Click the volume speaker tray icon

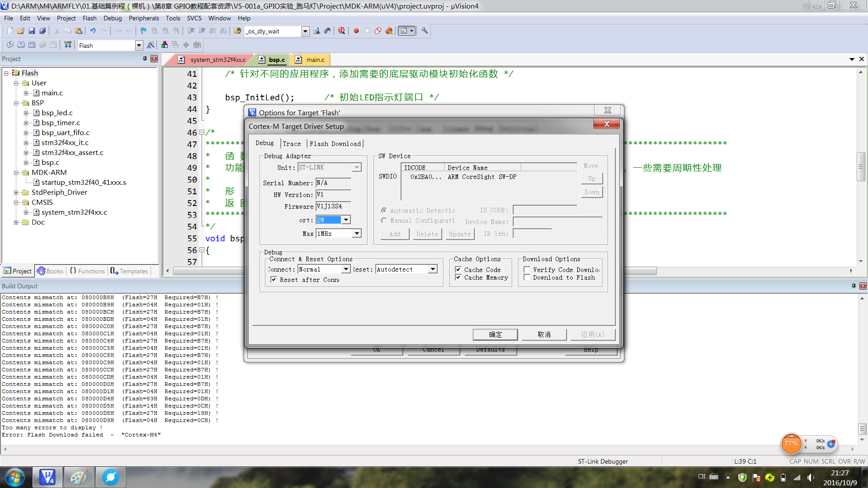(x=811, y=477)
